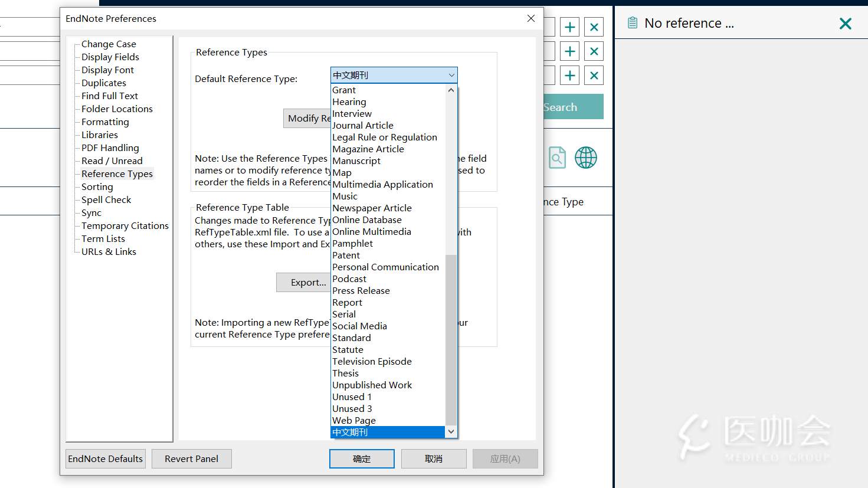Open URLs & Links preferences
The image size is (868, 488).
coord(109,252)
